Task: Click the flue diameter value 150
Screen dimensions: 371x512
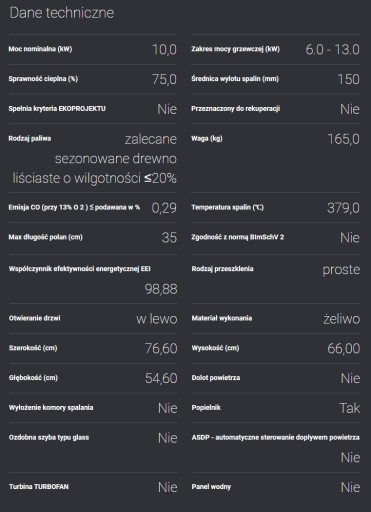Action: point(348,79)
